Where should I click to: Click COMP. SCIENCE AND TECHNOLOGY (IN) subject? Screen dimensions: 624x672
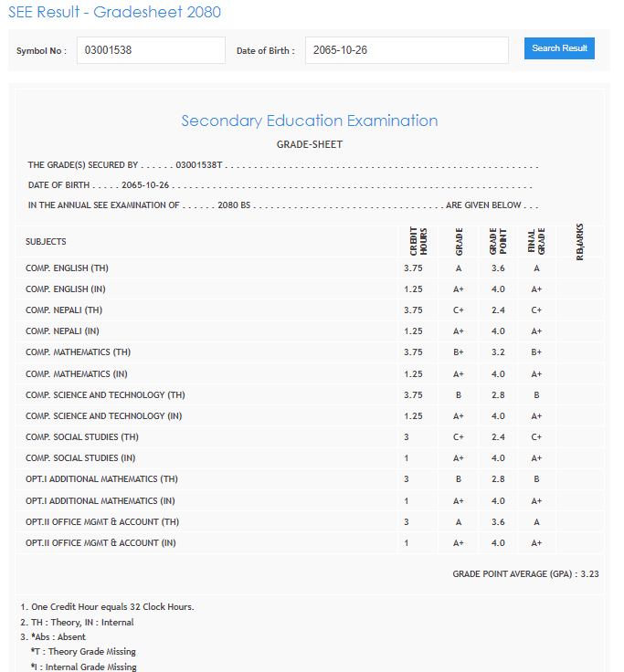pyautogui.click(x=104, y=416)
